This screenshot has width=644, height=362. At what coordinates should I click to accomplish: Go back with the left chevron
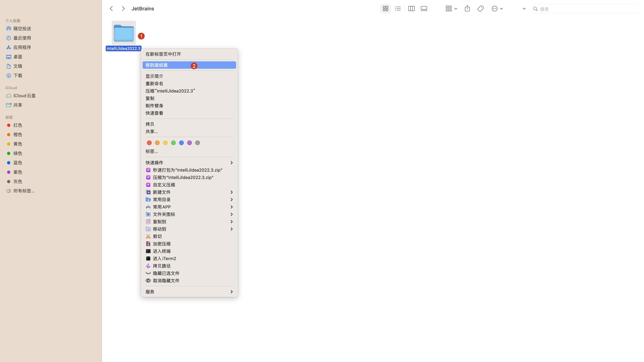111,9
